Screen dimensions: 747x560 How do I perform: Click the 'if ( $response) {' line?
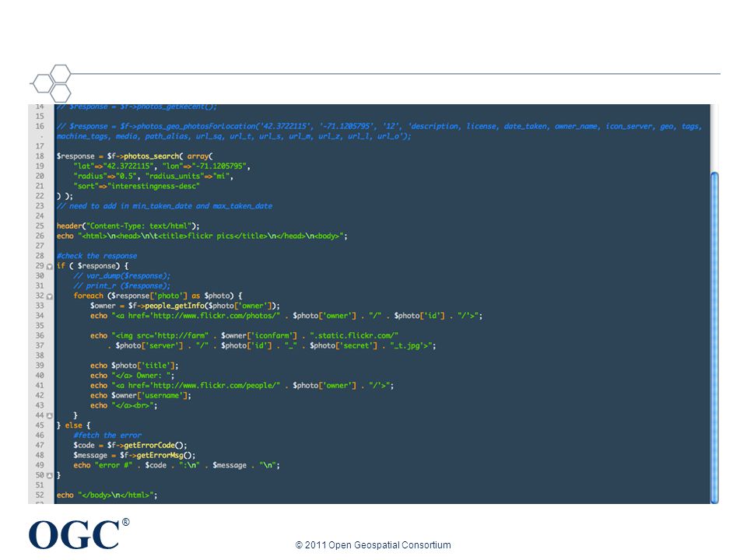pyautogui.click(x=93, y=266)
